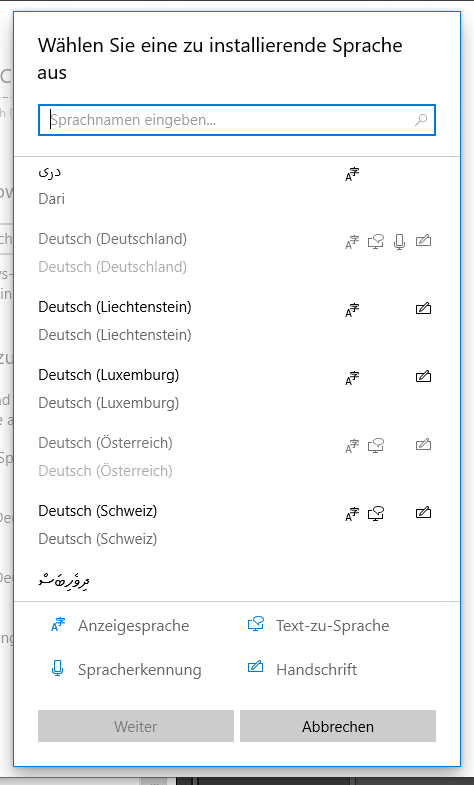Viewport: 474px width, 785px height.
Task: Click the Anzeigesprache legend icon
Action: 59,625
